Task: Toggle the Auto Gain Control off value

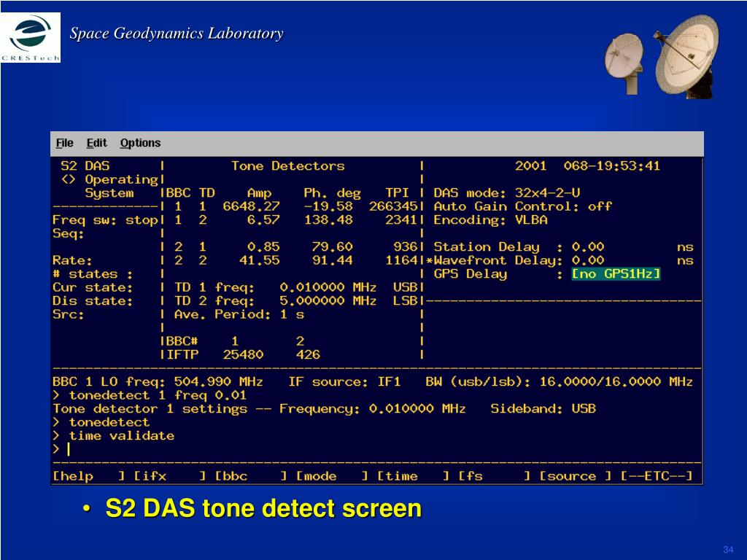Action: click(x=600, y=206)
